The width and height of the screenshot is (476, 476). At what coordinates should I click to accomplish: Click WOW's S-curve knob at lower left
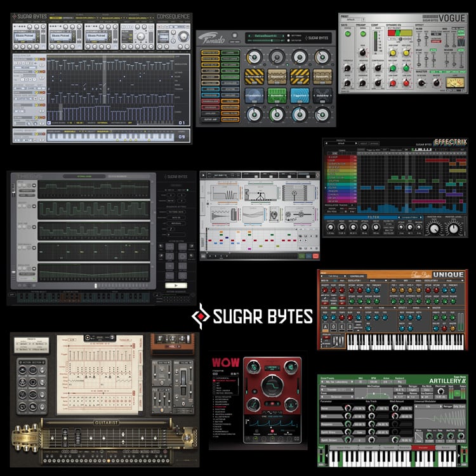(253, 405)
